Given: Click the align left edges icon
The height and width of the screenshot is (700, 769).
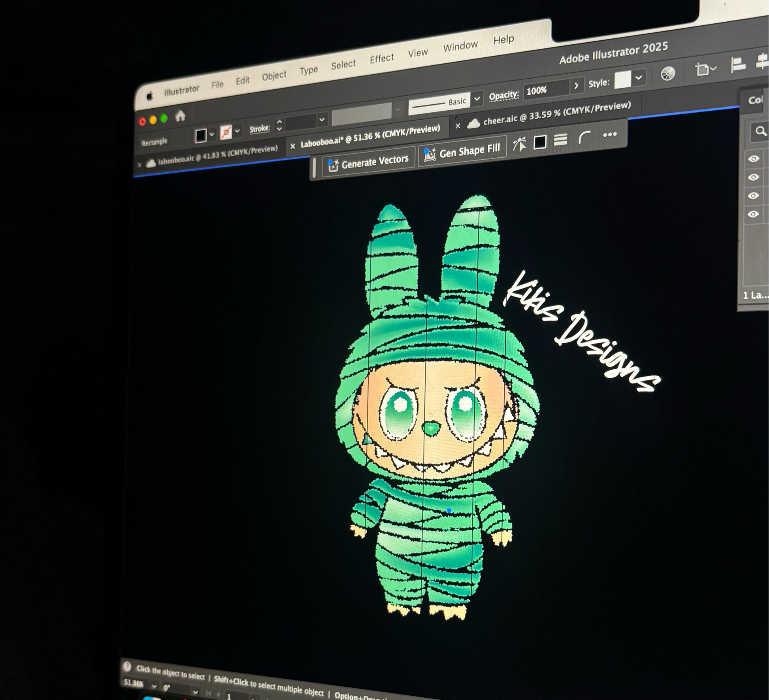Looking at the screenshot, I should pos(737,65).
